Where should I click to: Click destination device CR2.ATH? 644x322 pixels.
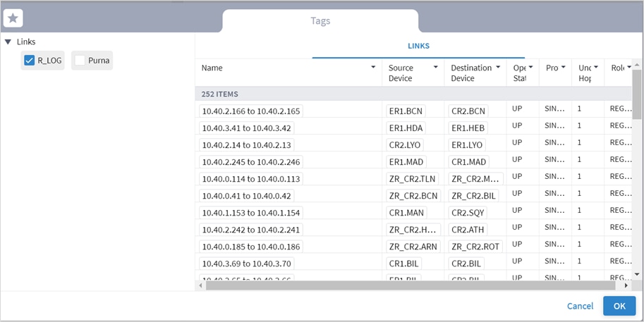point(468,229)
